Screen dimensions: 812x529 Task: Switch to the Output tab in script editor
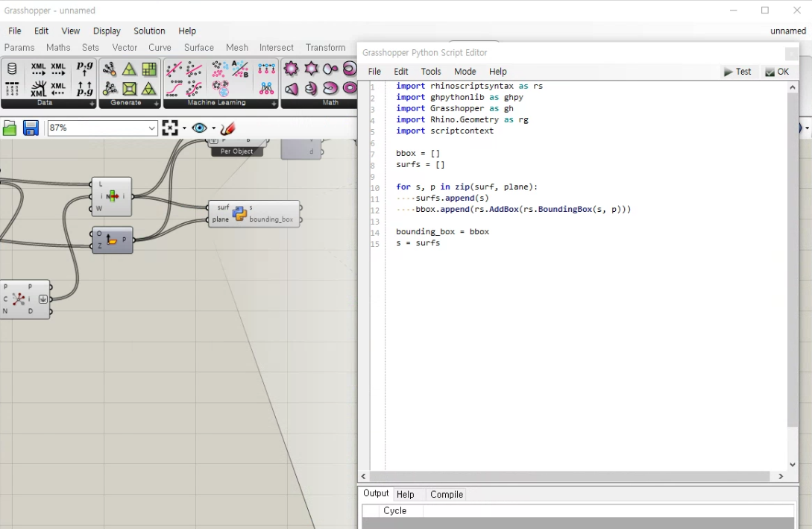pos(376,494)
